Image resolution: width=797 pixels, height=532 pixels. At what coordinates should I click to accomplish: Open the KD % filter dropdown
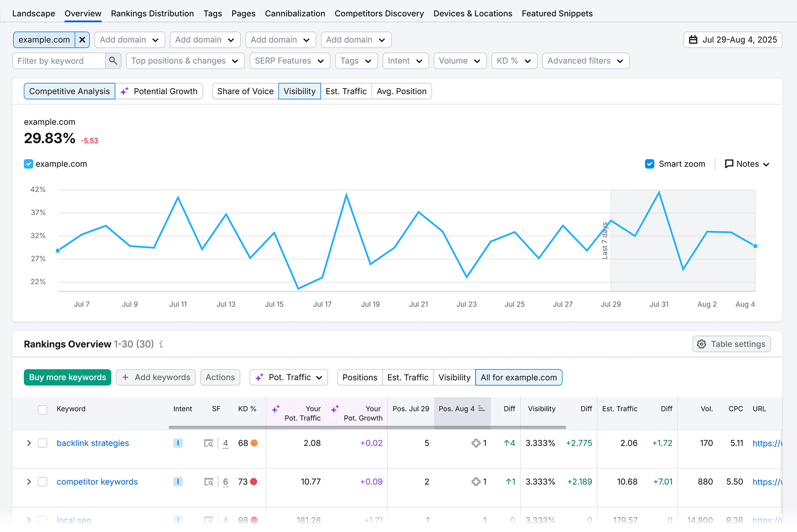[514, 61]
